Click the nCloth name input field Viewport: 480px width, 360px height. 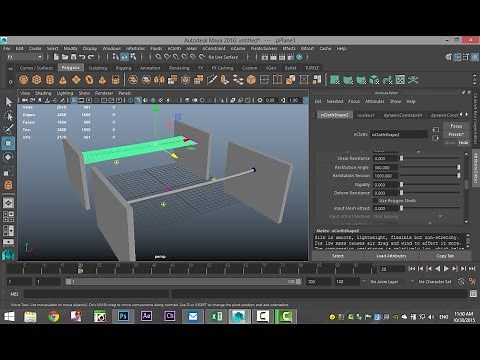pyautogui.click(x=399, y=134)
